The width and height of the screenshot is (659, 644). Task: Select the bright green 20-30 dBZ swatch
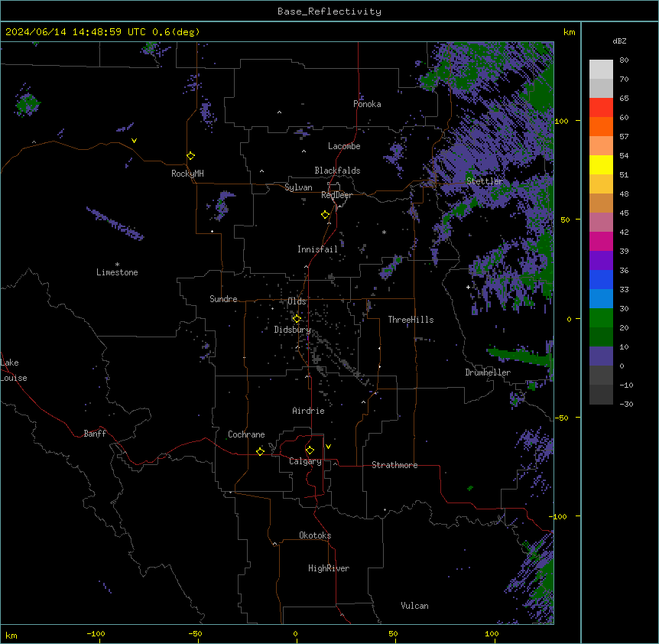[601, 318]
